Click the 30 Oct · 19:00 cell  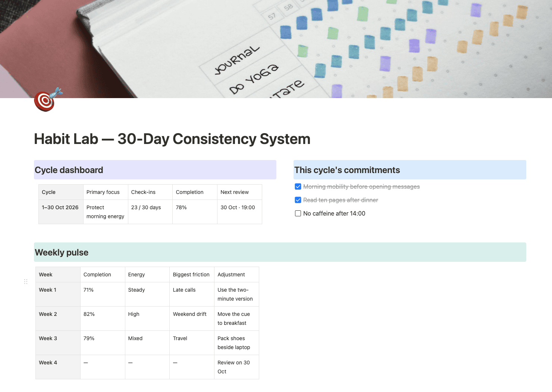[239, 212]
